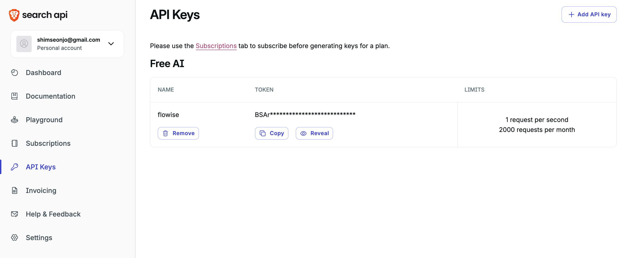Click the Playground joystick icon
Image resolution: width=644 pixels, height=258 pixels.
click(15, 120)
